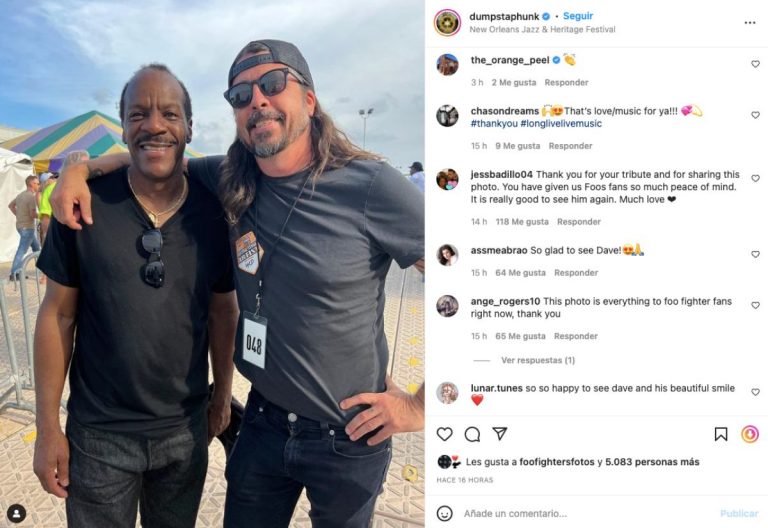The height and width of the screenshot is (528, 768).
Task: View likes list via 5.083 personas más
Action: point(652,462)
